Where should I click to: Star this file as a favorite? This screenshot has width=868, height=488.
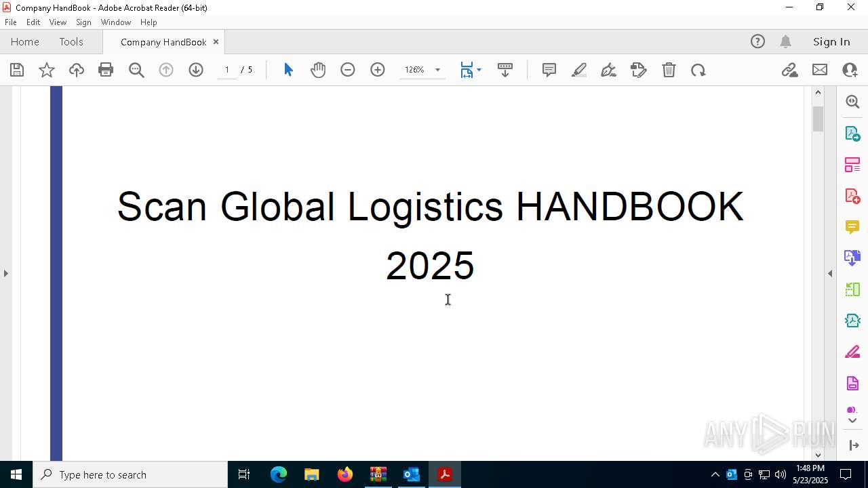pos(47,70)
